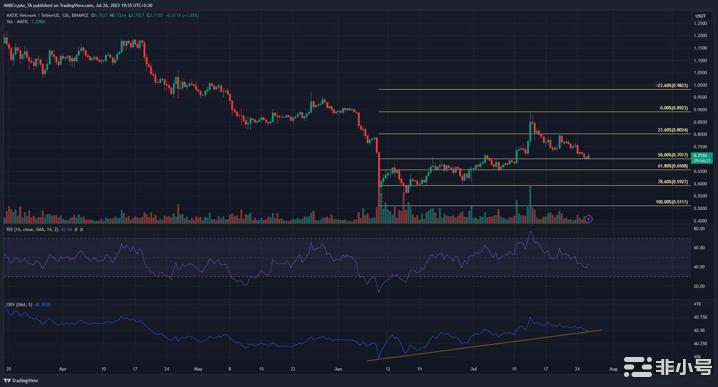Click the 0.00%(0.8923) Fibonacci level label

[x=674, y=108]
